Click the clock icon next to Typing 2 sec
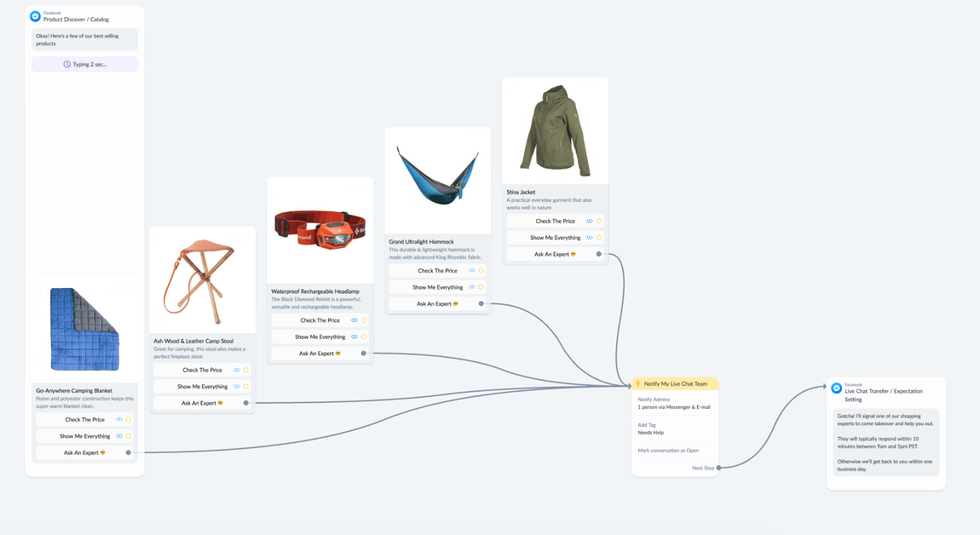This screenshot has width=980, height=535. pyautogui.click(x=67, y=64)
